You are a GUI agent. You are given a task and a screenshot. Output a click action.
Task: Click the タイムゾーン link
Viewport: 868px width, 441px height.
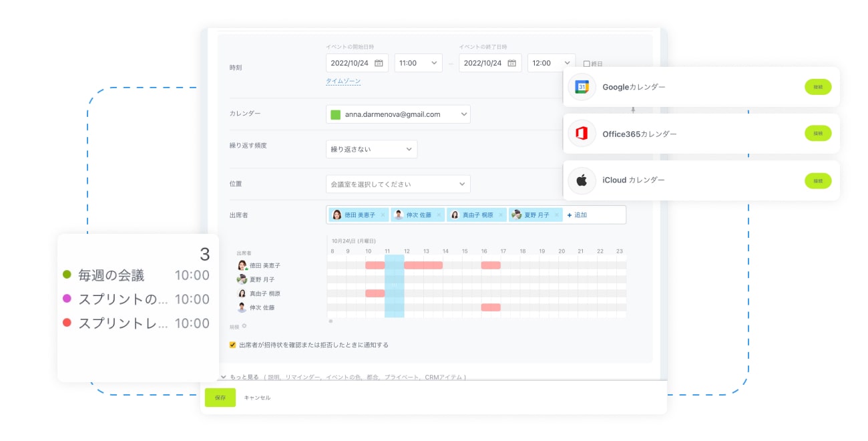click(x=343, y=81)
